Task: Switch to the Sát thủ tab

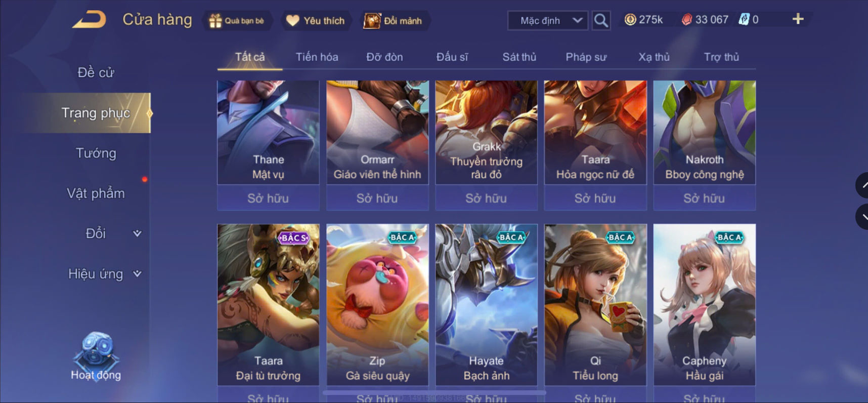Action: pyautogui.click(x=519, y=57)
